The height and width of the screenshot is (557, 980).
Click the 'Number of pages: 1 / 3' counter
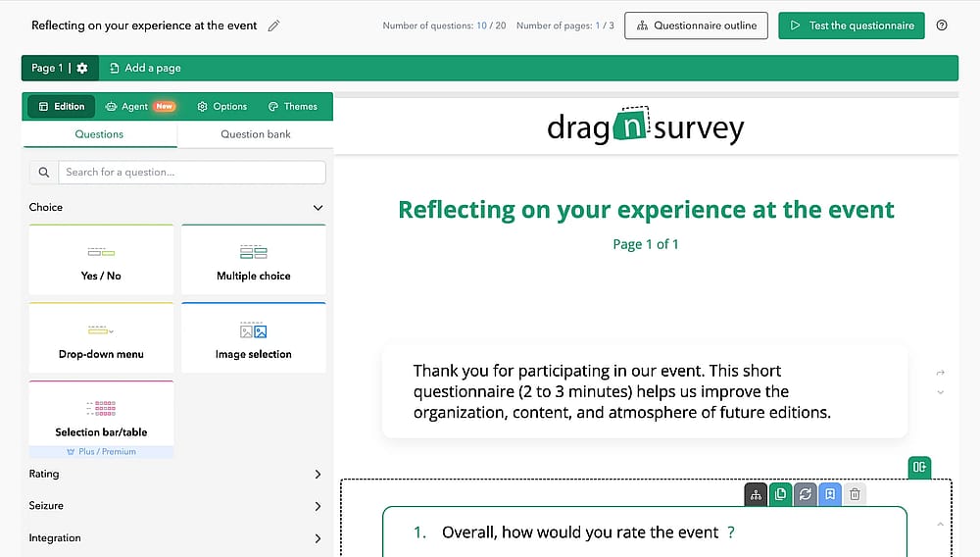(565, 25)
